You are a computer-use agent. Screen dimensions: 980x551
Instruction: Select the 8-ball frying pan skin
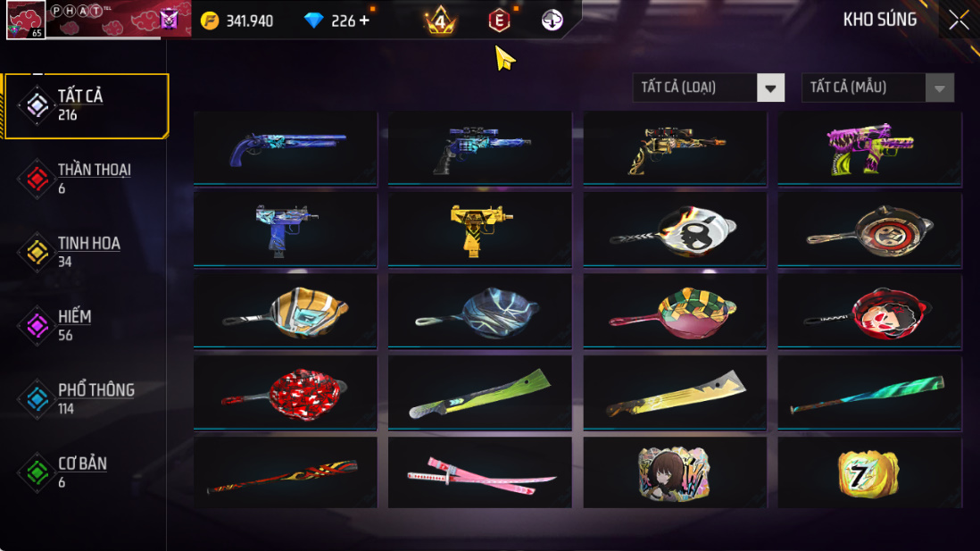coord(675,230)
